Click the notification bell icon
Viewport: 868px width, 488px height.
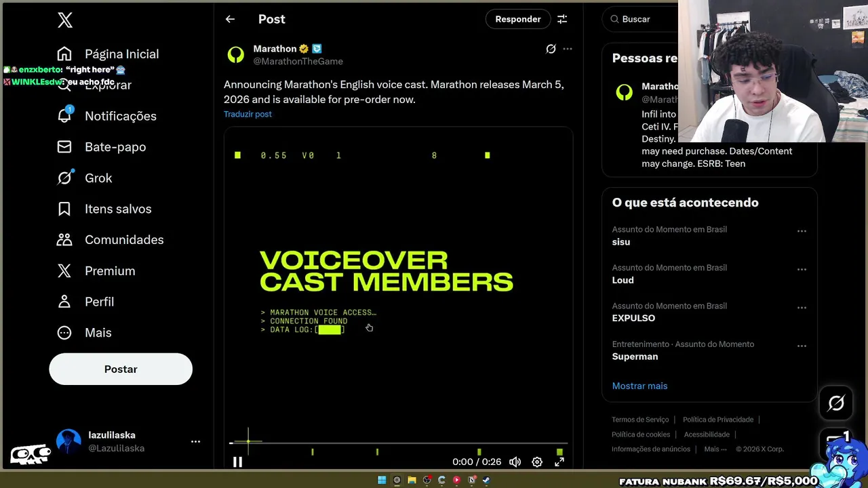point(64,116)
